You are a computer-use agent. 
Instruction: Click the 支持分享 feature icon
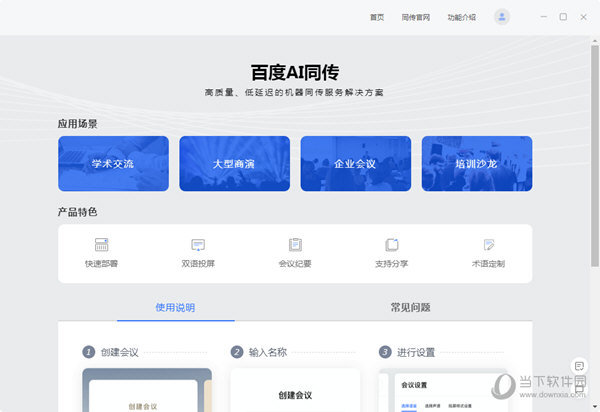pyautogui.click(x=392, y=245)
